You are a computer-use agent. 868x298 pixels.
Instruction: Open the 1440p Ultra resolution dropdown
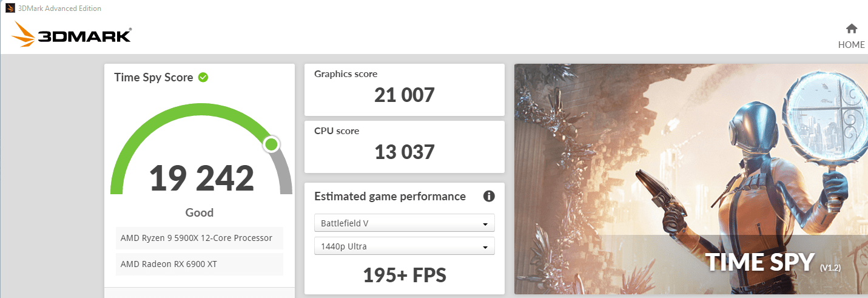tap(405, 246)
